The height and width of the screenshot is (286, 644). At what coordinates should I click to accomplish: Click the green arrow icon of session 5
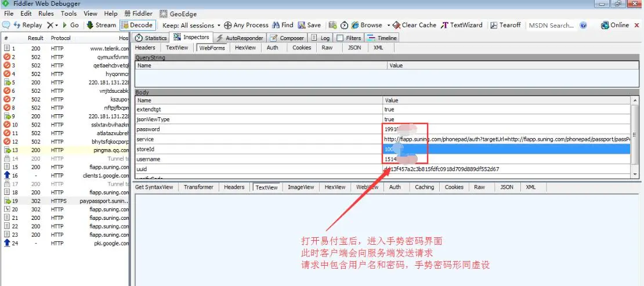6,82
